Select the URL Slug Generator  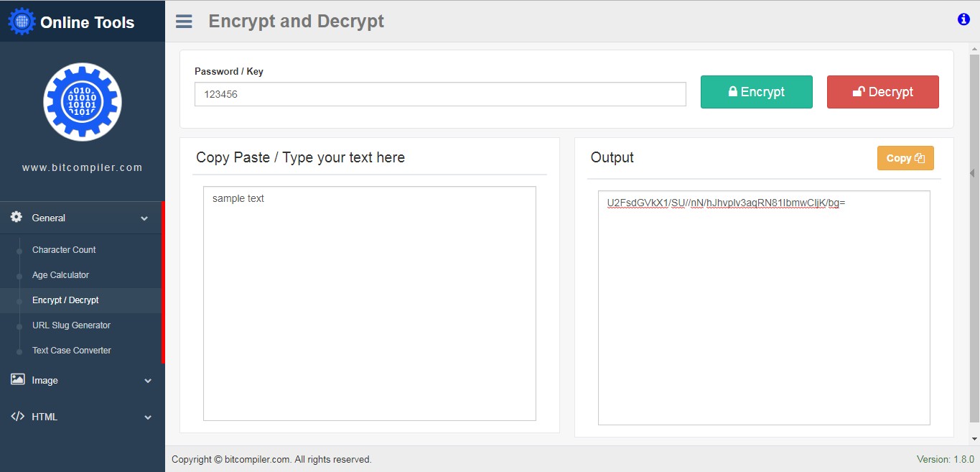(x=71, y=325)
